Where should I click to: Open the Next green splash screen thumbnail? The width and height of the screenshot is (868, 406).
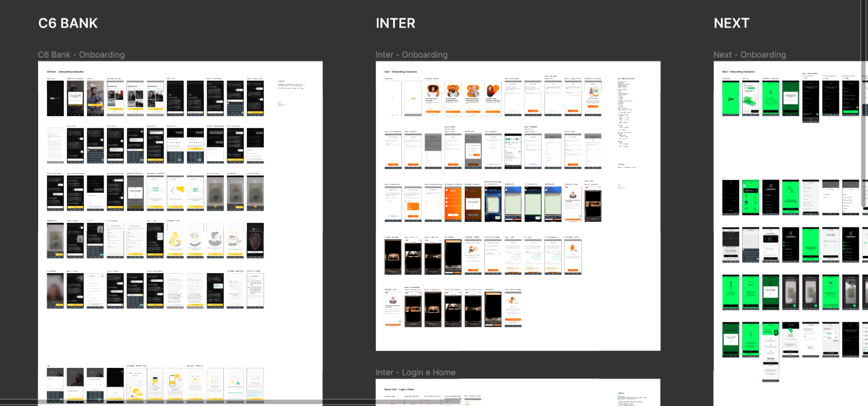pyautogui.click(x=731, y=98)
